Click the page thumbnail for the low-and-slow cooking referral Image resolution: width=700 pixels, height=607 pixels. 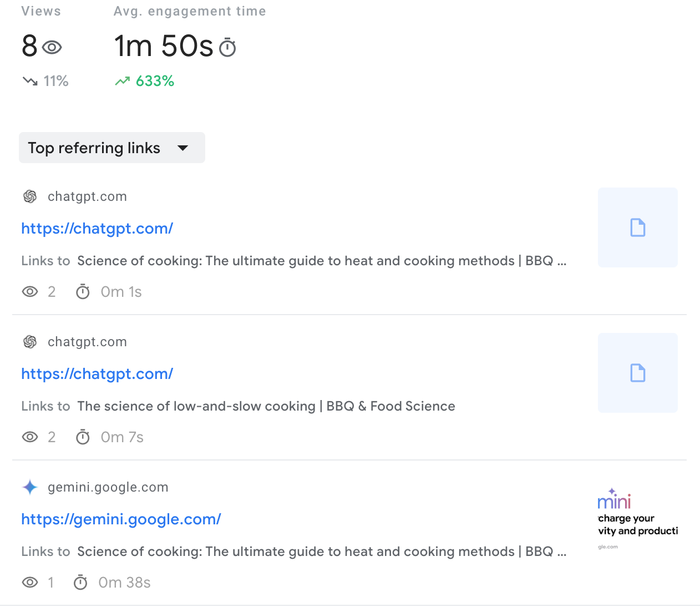click(638, 373)
